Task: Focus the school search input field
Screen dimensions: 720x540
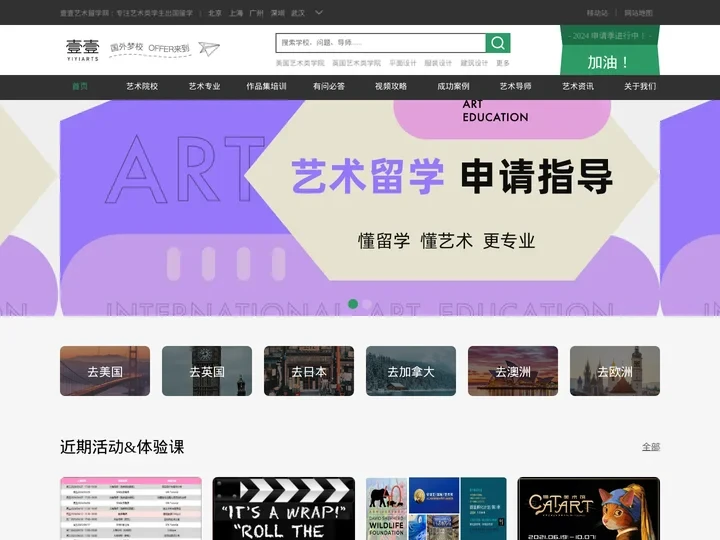Action: tap(381, 43)
